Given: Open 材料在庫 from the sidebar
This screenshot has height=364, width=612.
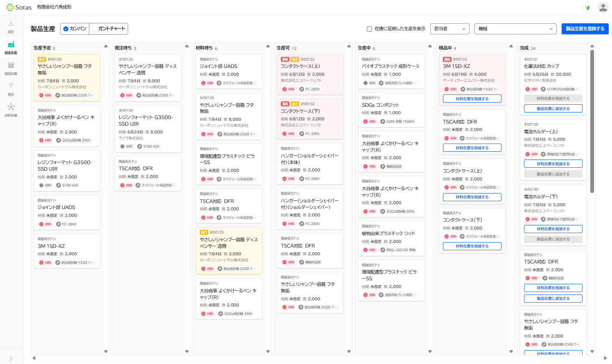Looking at the screenshot, I should click(x=11, y=110).
